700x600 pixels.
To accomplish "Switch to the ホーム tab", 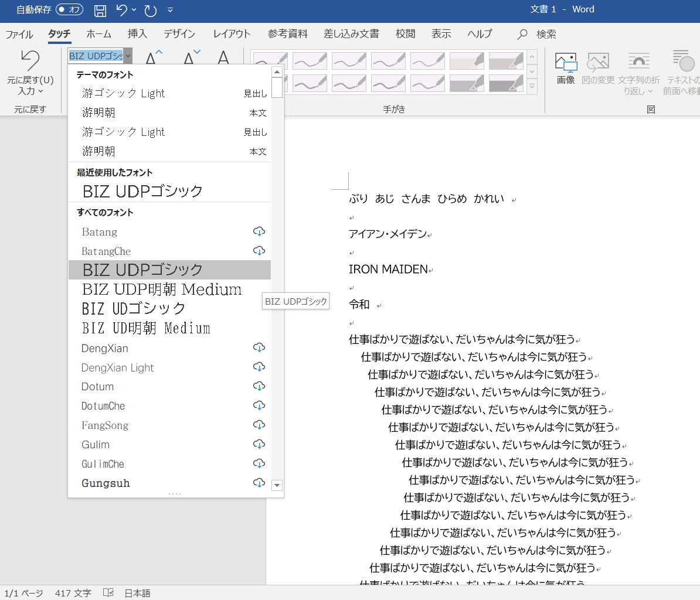I will (x=98, y=34).
